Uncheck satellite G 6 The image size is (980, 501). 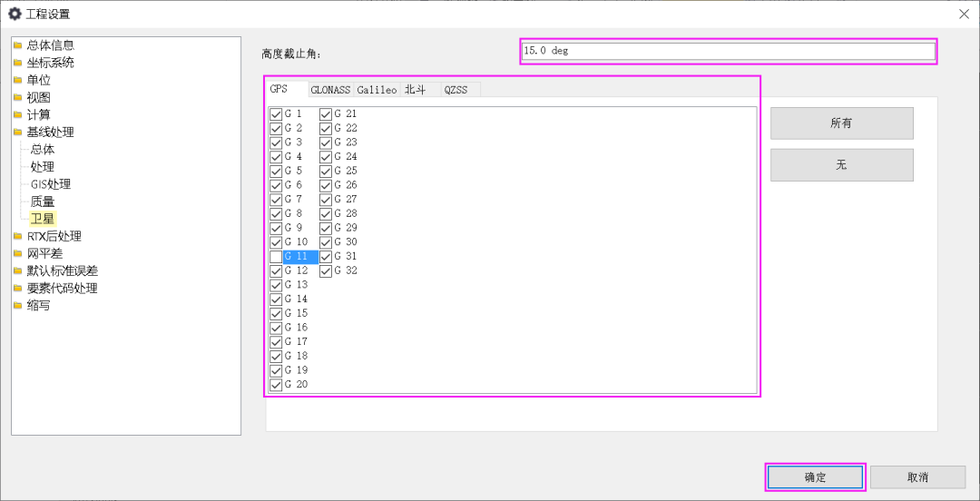pyautogui.click(x=276, y=185)
